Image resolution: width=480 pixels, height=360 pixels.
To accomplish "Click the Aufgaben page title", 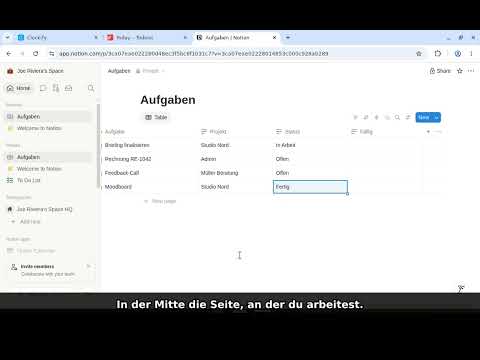I will 168,100.
